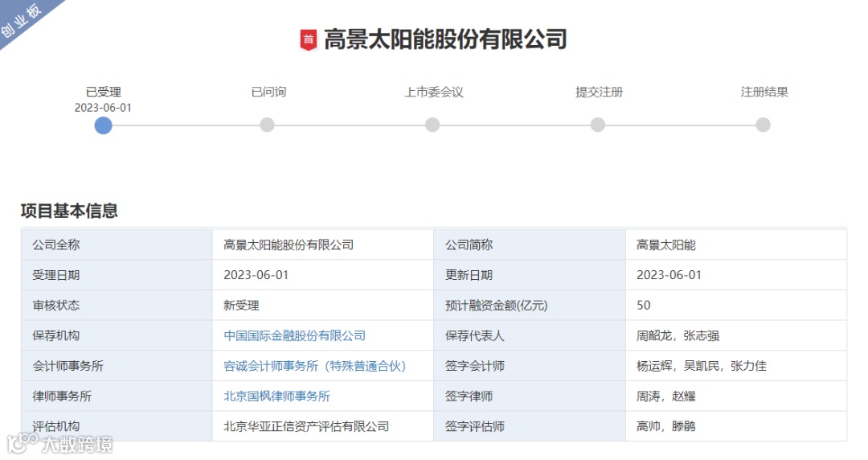
Task: Click the 签字会计师 label cell
Action: click(x=529, y=366)
